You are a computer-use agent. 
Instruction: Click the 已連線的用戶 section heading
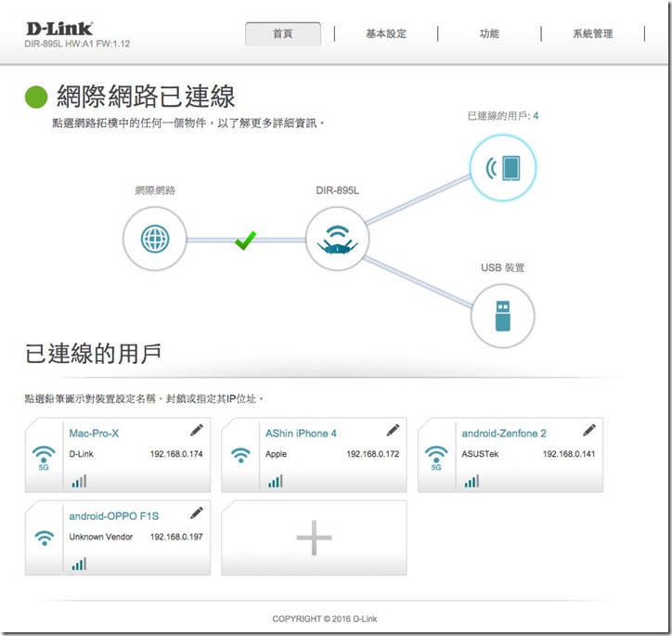click(93, 354)
